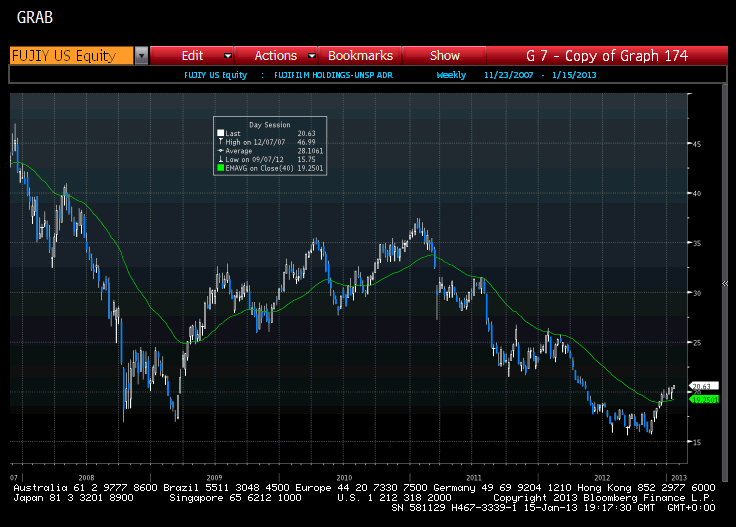Select the end date 1/15/2013
This screenshot has width=736, height=527.
[574, 75]
